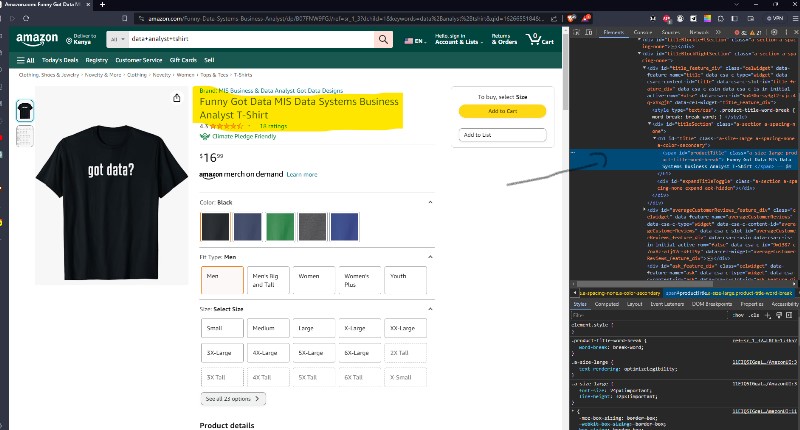
Task: Click the yellow Add to Cart button
Action: point(503,111)
